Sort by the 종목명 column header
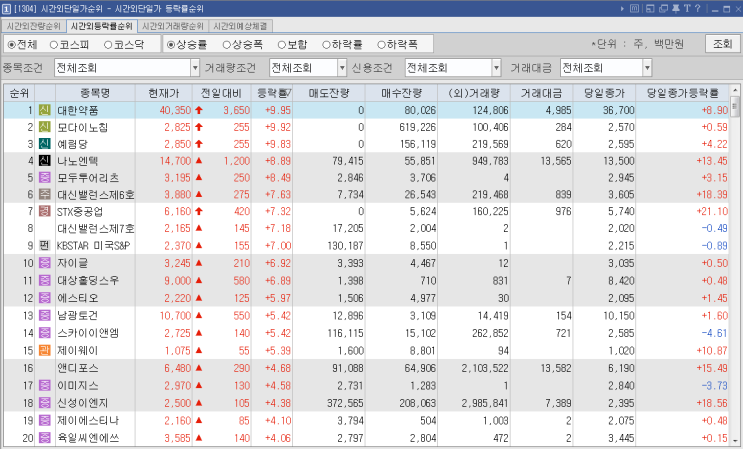 coord(95,93)
